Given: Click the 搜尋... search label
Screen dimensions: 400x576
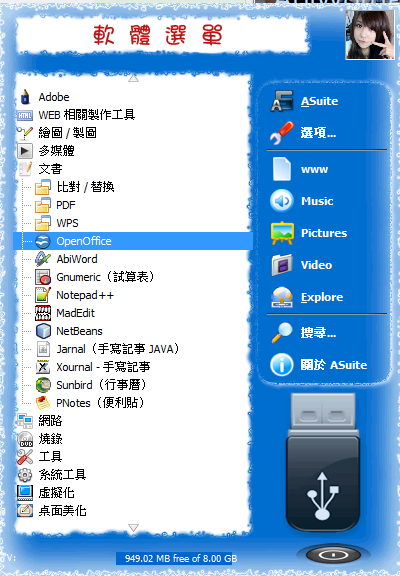Looking at the screenshot, I should pyautogui.click(x=318, y=333).
